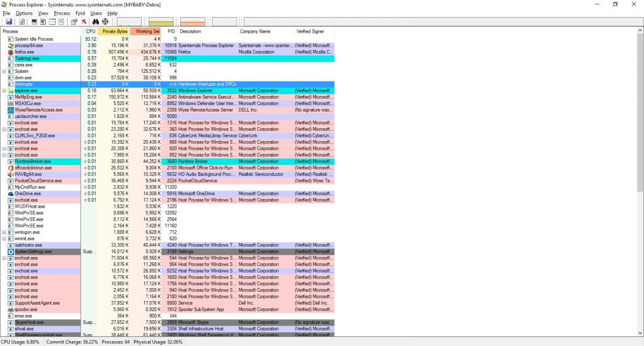
Task: Collapse svchost.exe node with PID 544
Action: click(x=4, y=258)
